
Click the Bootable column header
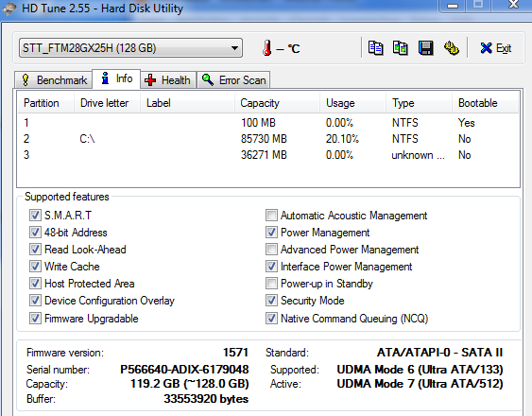485,103
